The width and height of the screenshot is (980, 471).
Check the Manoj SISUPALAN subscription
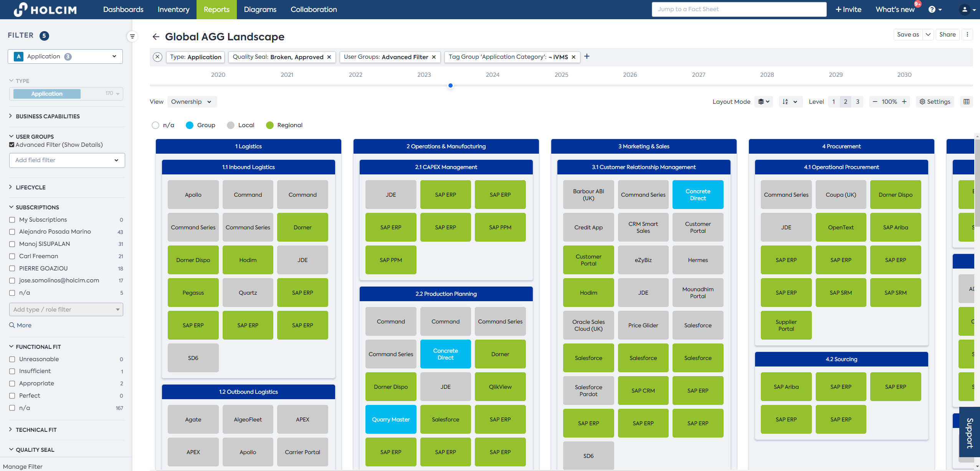pos(12,244)
